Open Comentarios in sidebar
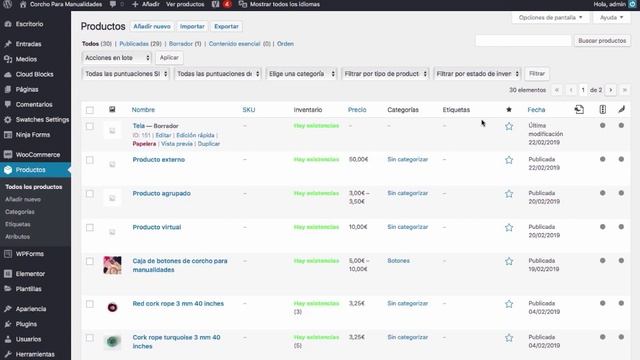The width and height of the screenshot is (640, 360). tap(34, 104)
